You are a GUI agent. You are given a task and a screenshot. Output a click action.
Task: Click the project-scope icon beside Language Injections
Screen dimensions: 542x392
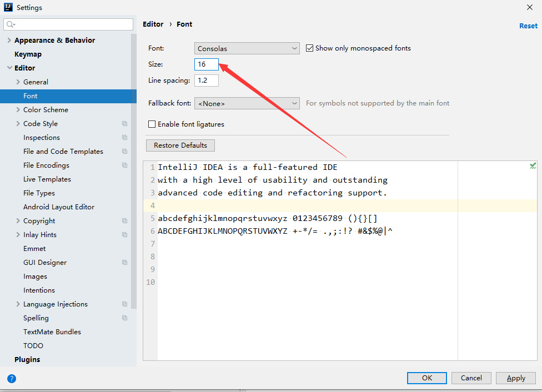125,304
